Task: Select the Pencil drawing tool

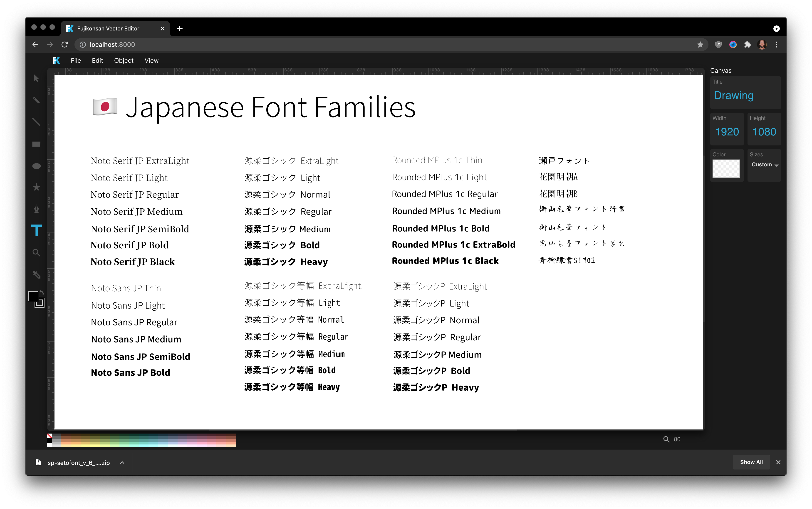Action: [36, 100]
